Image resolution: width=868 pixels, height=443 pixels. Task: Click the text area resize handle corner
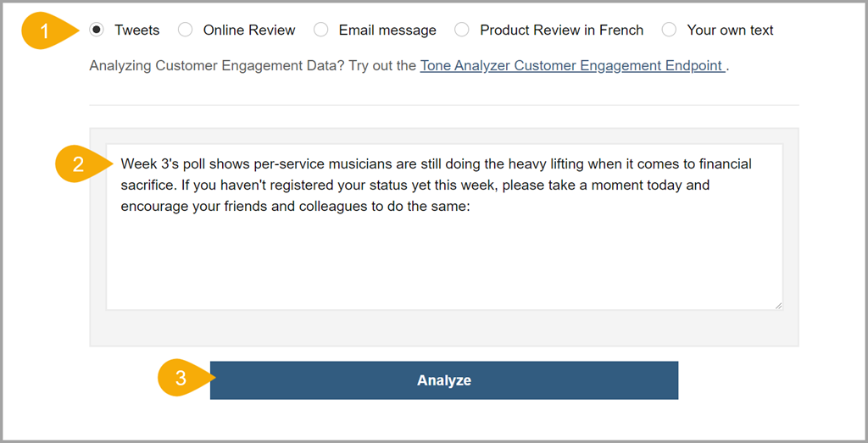pos(778,305)
